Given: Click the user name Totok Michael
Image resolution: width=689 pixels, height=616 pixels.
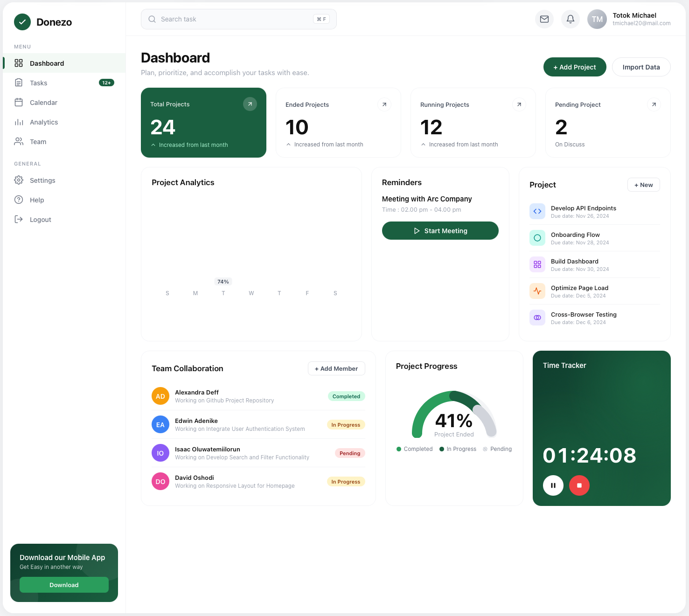Looking at the screenshot, I should (634, 15).
